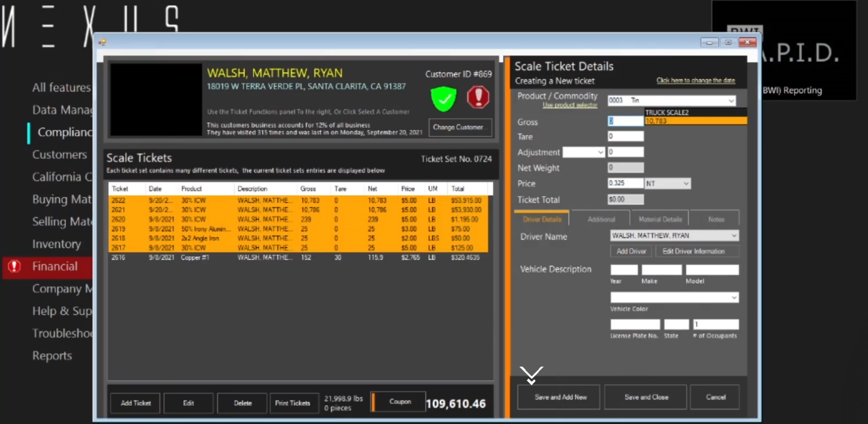Viewport: 868px width, 424px height.
Task: Click the black customer photo placeholder
Action: coord(156,100)
